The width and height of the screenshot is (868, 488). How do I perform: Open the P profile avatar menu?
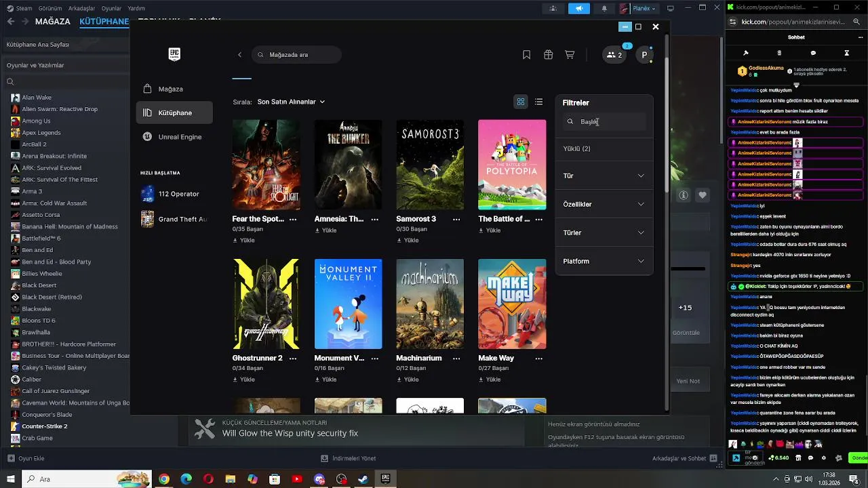pos(644,55)
